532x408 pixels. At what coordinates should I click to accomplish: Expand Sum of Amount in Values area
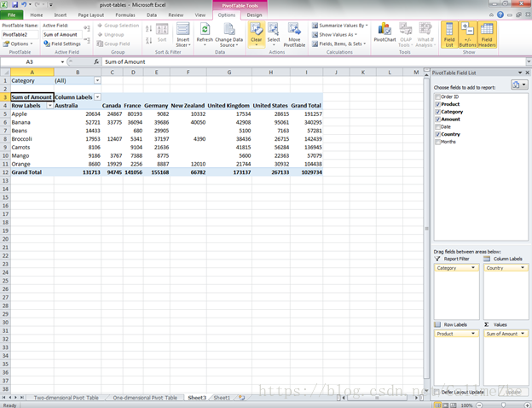pos(523,334)
